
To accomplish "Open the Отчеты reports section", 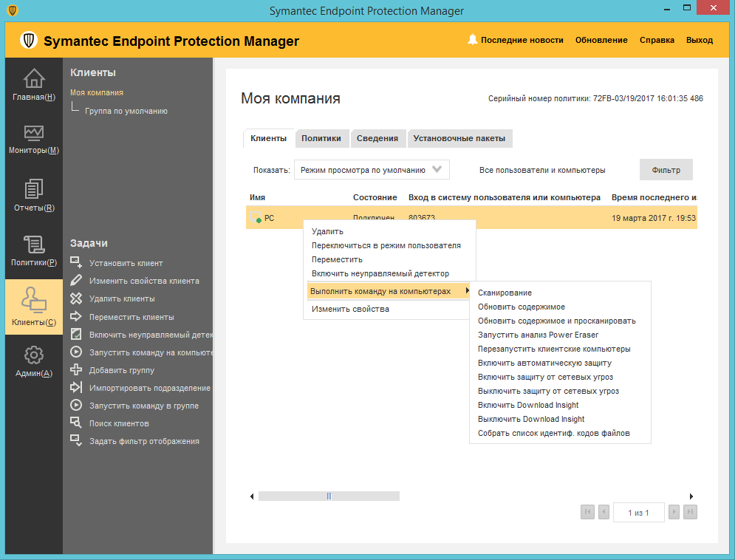I will click(x=34, y=190).
